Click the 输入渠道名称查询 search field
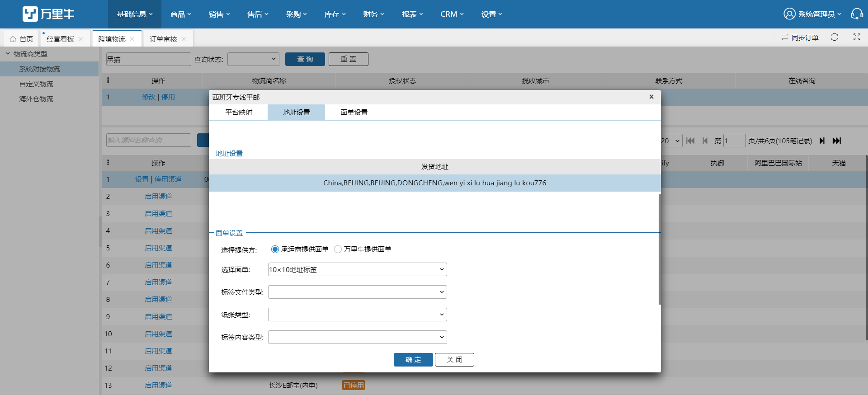This screenshot has height=395, width=868. point(148,140)
